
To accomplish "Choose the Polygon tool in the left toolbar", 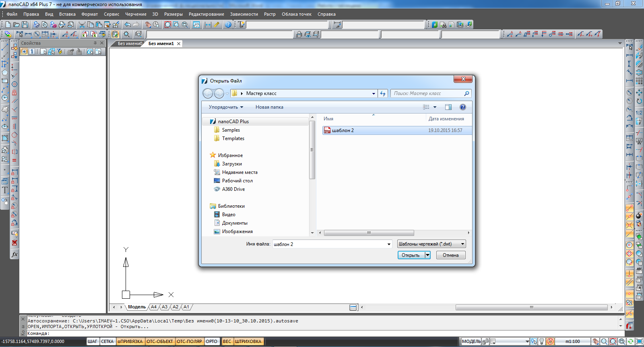I will click(5, 72).
